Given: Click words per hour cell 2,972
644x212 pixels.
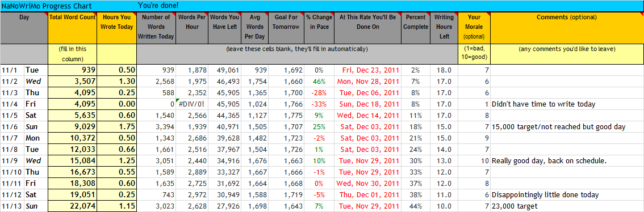Looking at the screenshot, I should pyautogui.click(x=192, y=195).
